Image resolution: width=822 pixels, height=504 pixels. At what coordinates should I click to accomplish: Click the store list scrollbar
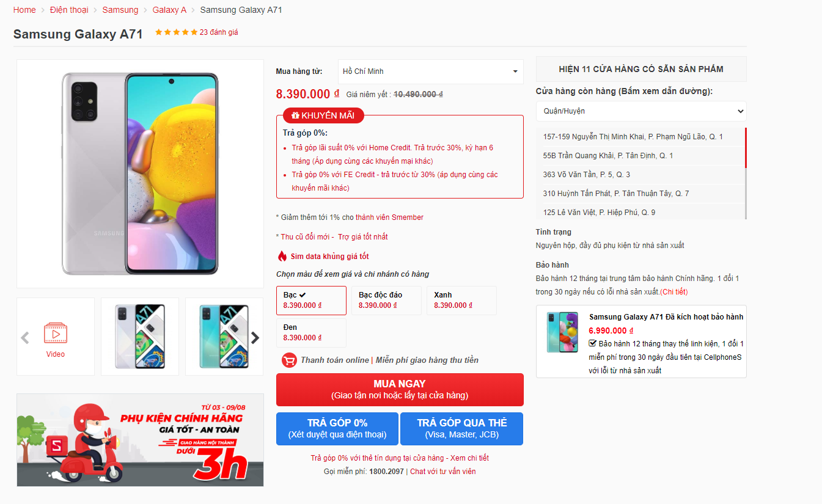(x=746, y=147)
